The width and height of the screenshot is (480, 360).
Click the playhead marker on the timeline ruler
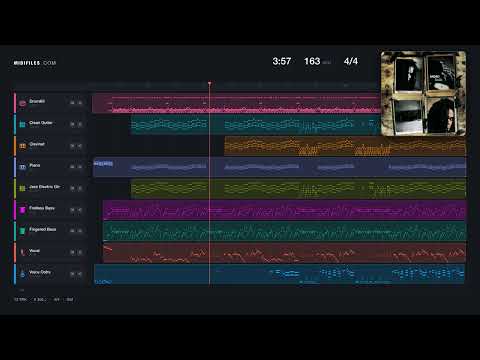210,83
